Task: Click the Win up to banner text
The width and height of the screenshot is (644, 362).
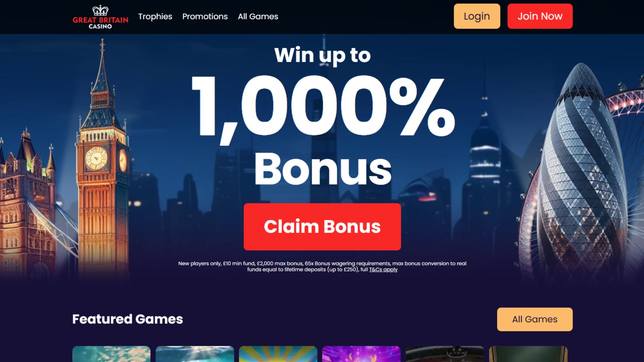Action: tap(322, 55)
